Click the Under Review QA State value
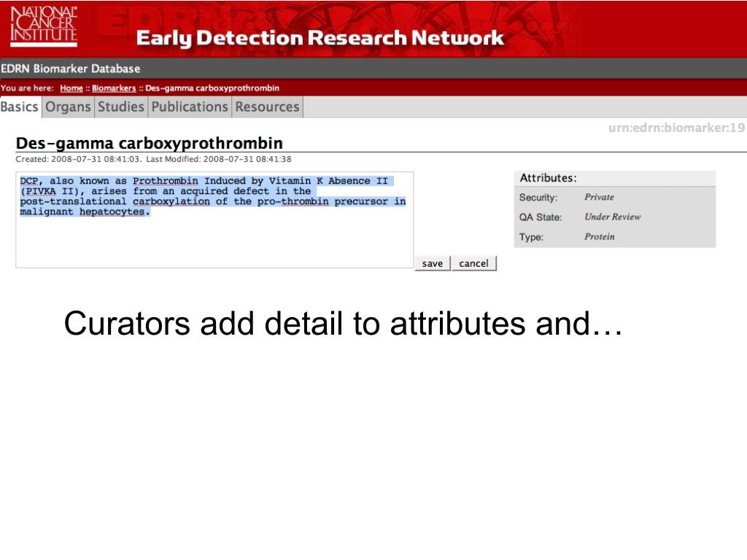 (613, 217)
